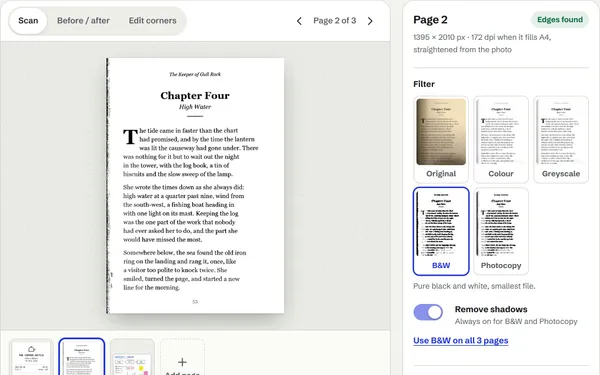Switch to the Scan tab
Screen dimensions: 600x375
28,21
